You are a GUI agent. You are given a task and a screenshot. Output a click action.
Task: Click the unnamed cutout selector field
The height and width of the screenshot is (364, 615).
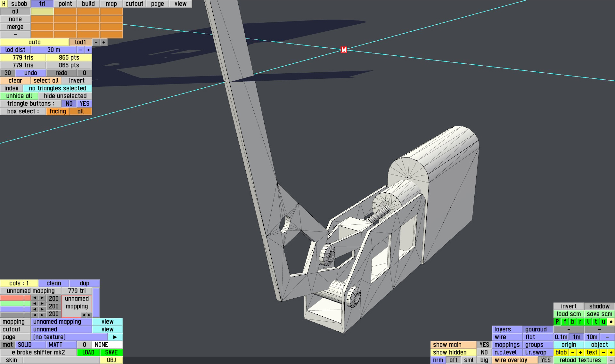[61, 329]
